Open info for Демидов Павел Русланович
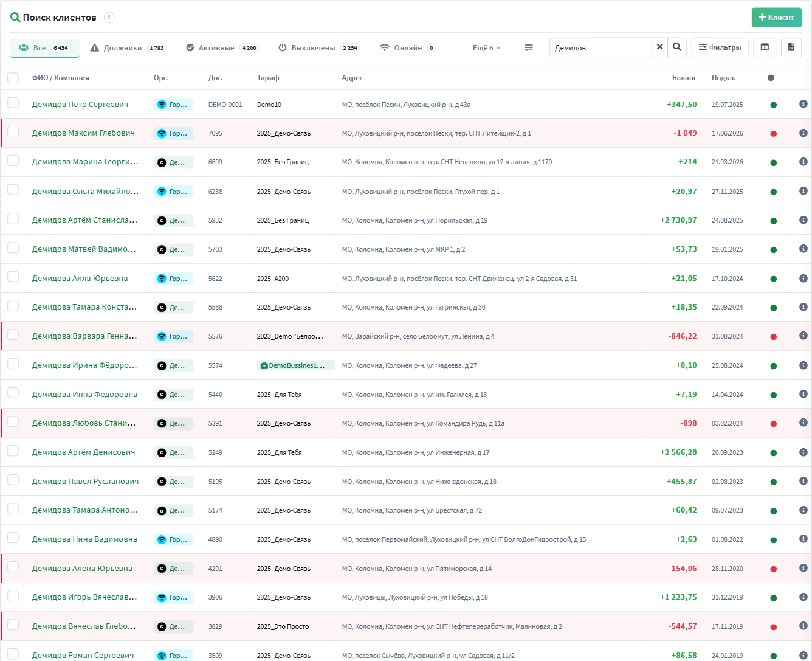The width and height of the screenshot is (812, 661). (803, 481)
